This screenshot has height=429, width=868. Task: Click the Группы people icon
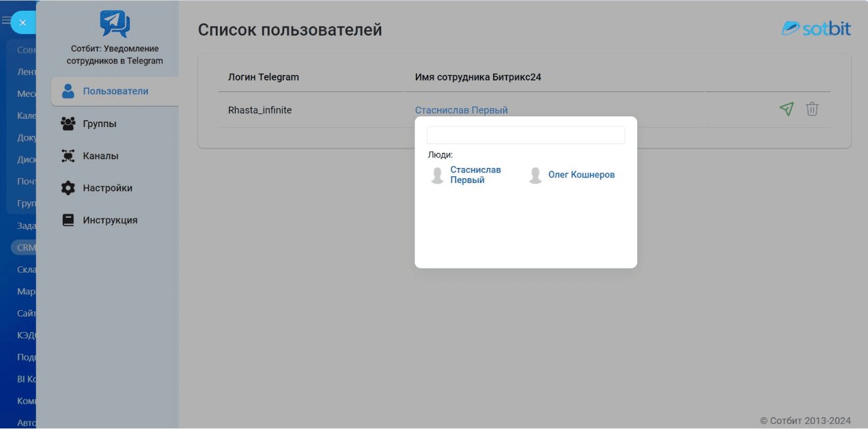tap(68, 124)
